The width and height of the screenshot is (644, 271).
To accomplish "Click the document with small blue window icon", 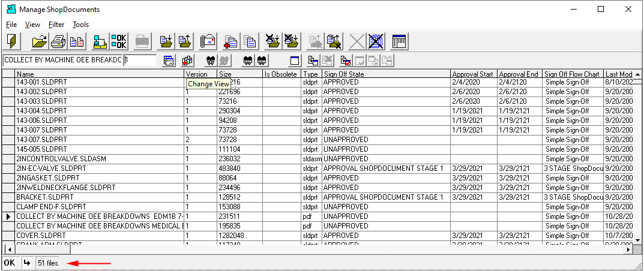I will [314, 61].
